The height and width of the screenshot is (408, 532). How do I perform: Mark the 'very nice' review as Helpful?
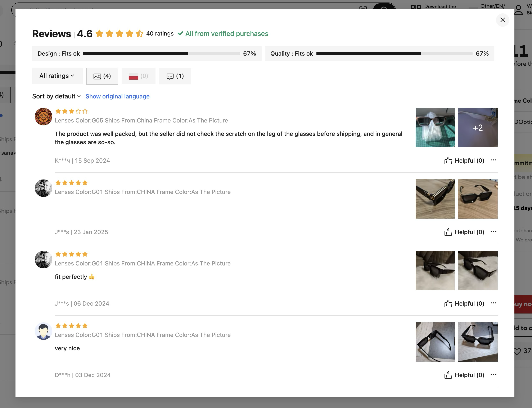pyautogui.click(x=464, y=375)
